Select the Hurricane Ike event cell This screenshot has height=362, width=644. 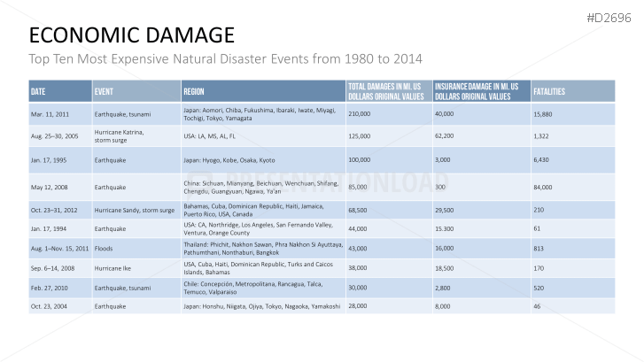(x=114, y=267)
